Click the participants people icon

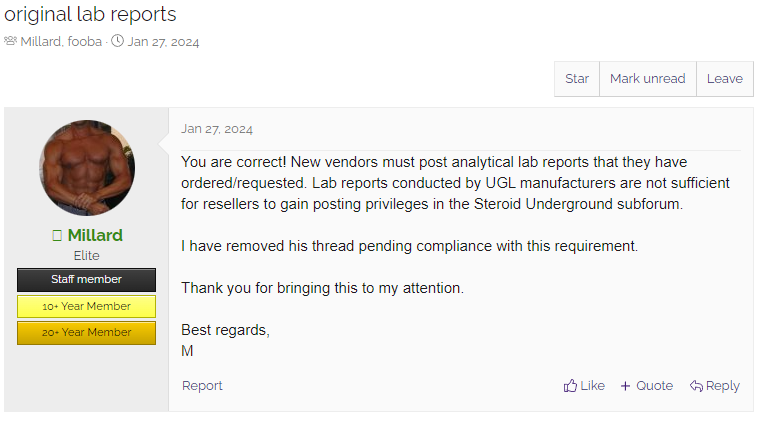point(11,41)
